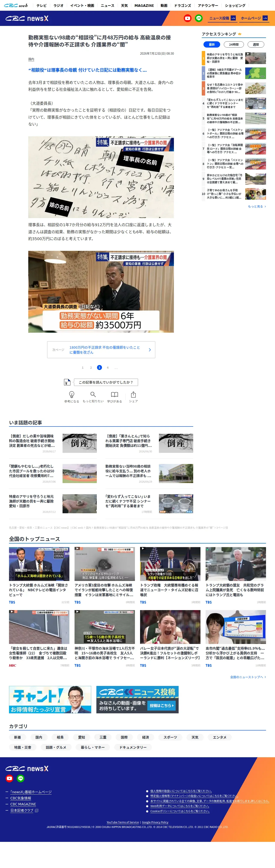Click 投稿はこちら on the CBC news banner

click(x=162, y=706)
